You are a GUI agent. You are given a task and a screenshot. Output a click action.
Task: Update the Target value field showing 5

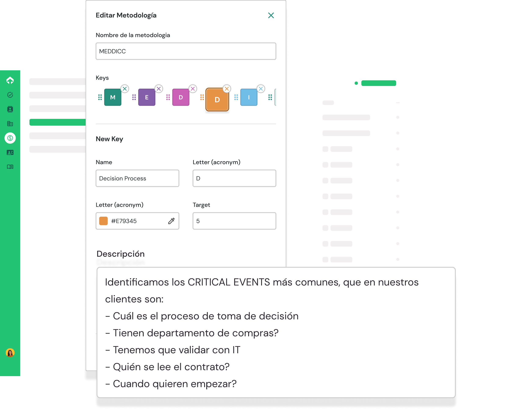coord(234,221)
